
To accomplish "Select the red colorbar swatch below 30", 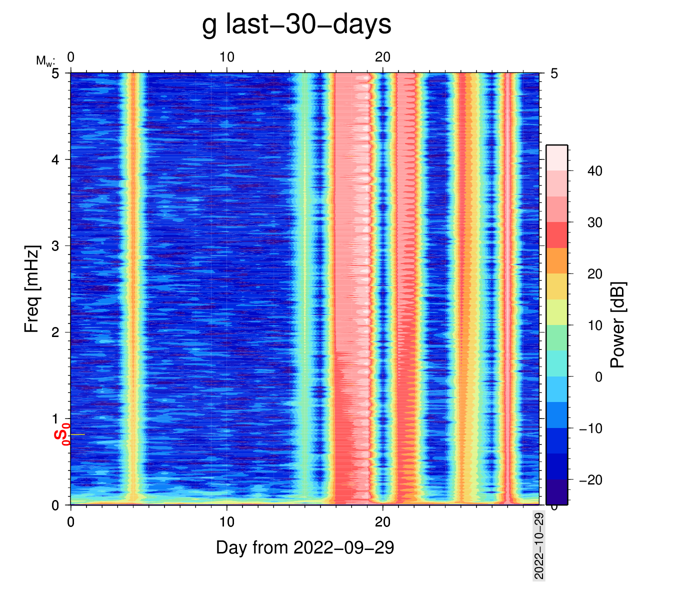I will 556,235.
